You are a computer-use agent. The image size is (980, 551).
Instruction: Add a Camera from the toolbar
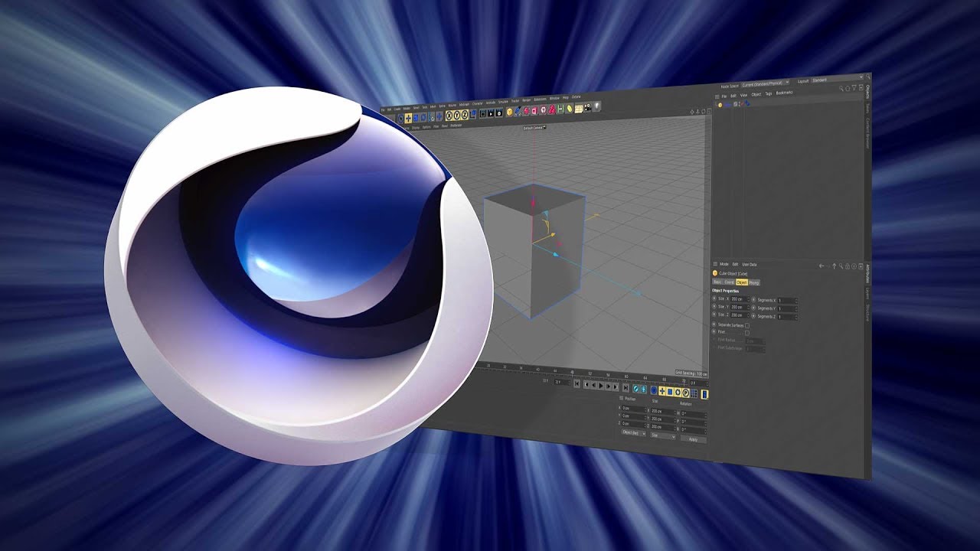[x=587, y=106]
